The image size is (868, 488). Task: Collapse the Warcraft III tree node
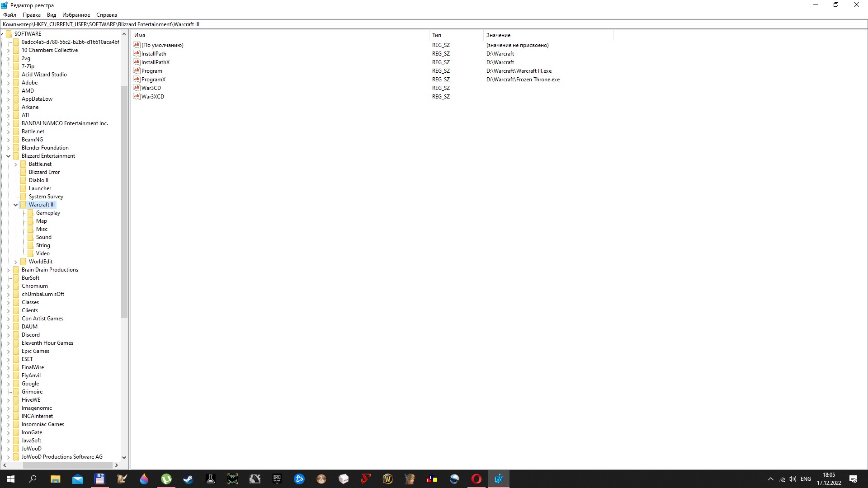point(16,205)
